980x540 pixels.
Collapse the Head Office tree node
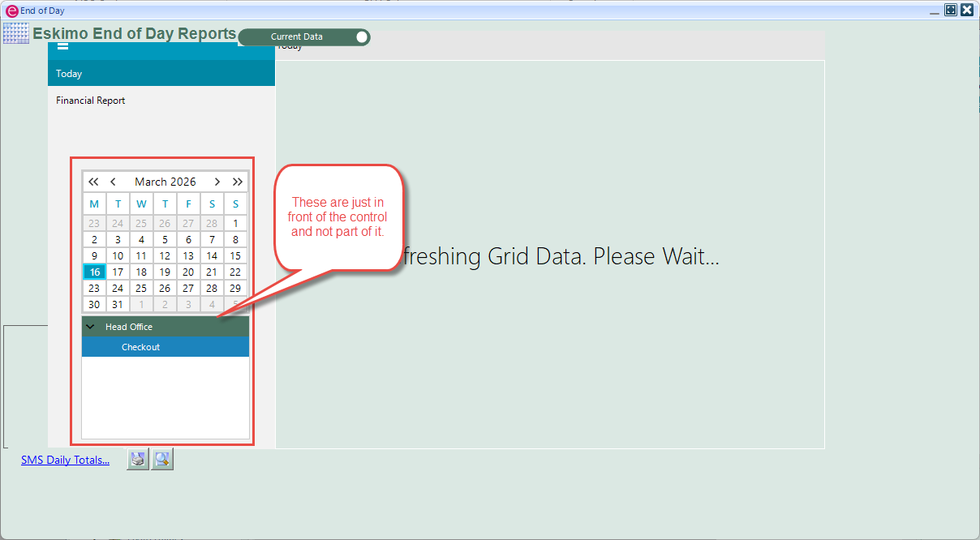(90, 327)
